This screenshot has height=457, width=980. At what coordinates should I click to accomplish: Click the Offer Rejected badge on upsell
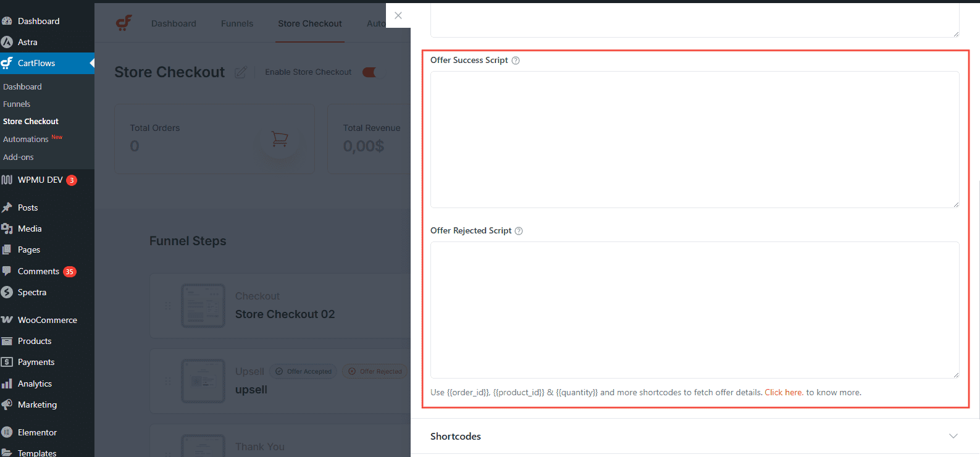[375, 371]
